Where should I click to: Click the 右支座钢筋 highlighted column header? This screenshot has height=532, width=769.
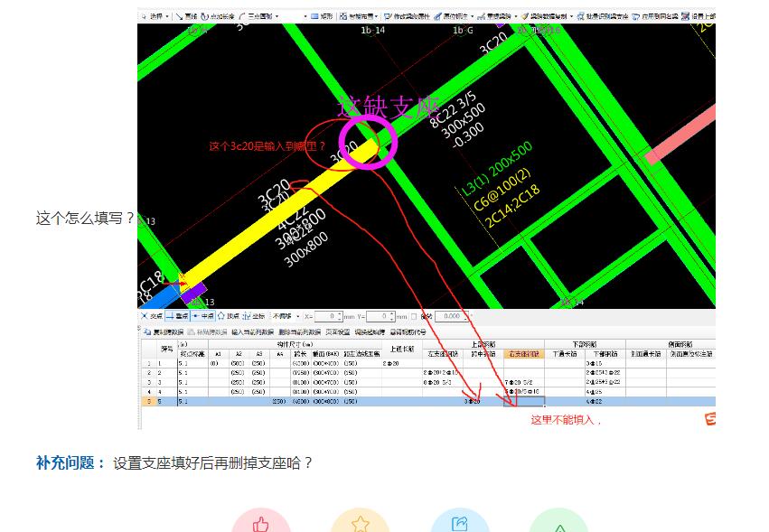(x=524, y=353)
